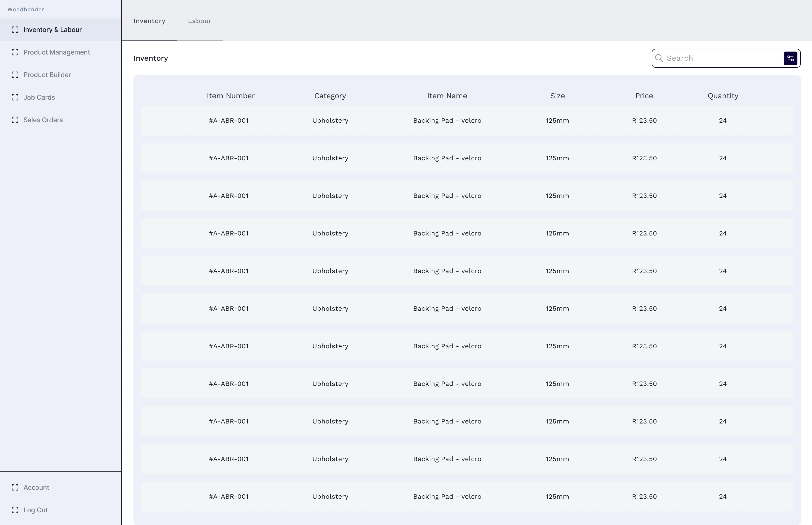
Task: Click the Price column header
Action: click(x=644, y=96)
